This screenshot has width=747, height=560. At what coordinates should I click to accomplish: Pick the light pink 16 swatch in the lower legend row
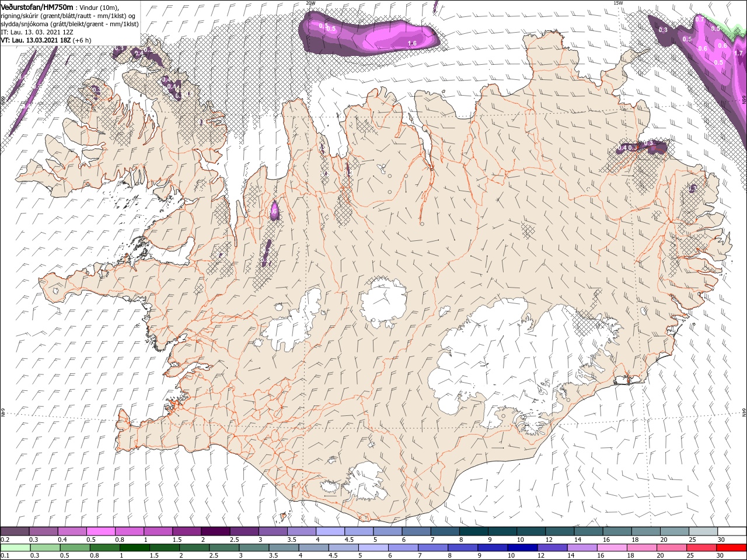coord(612,548)
